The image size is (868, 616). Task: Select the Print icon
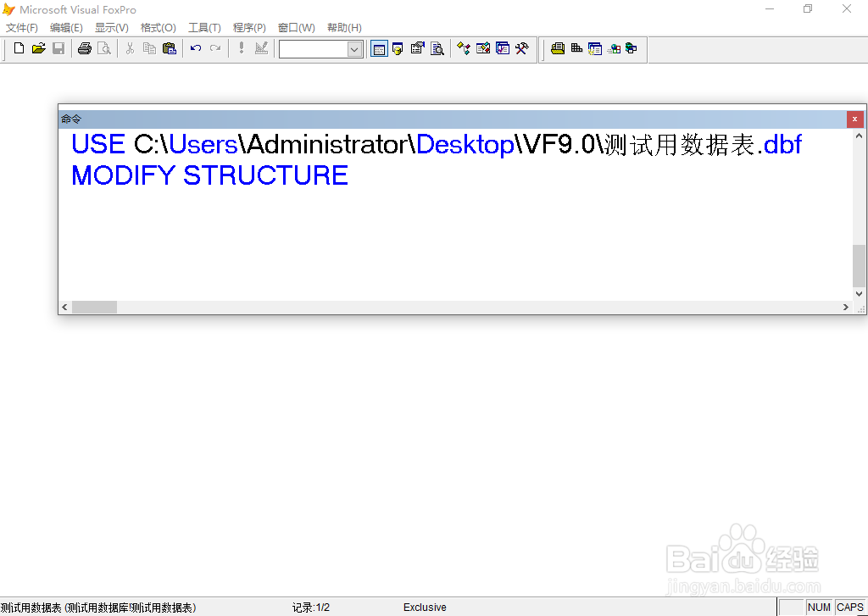click(84, 48)
